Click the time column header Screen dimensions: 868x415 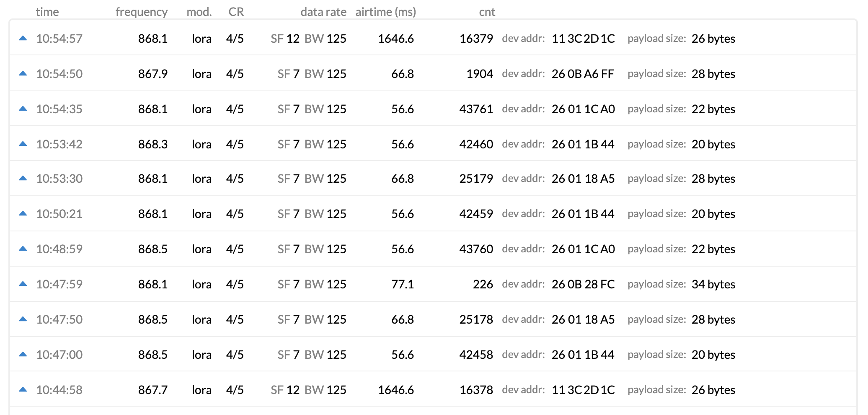click(x=47, y=12)
